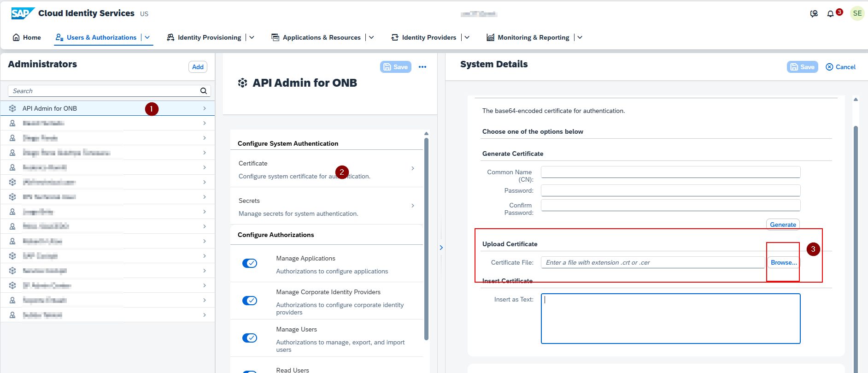Go to Home
868x373 pixels.
[x=27, y=37]
